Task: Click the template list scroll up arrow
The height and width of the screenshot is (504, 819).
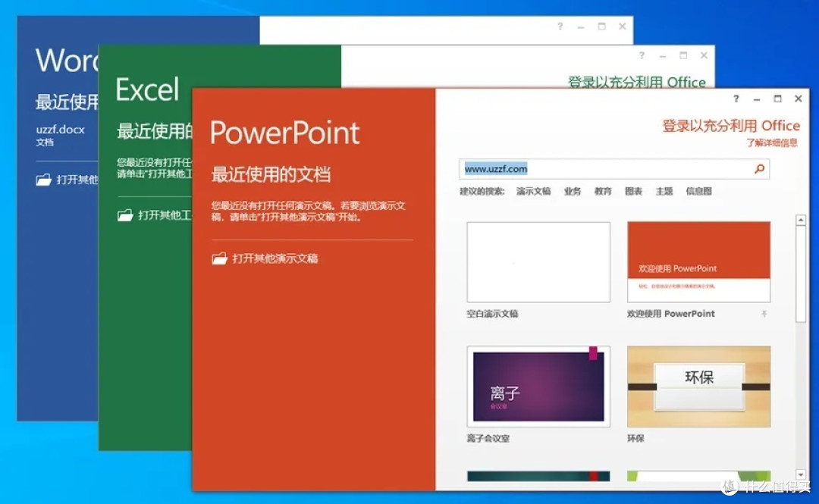Action: pyautogui.click(x=800, y=221)
